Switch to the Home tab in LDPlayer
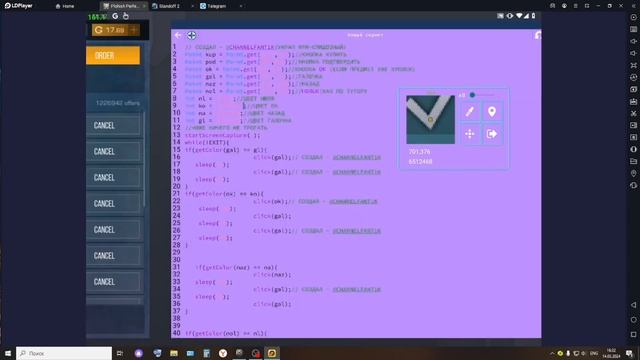Image resolution: width=640 pixels, height=360 pixels. point(65,6)
